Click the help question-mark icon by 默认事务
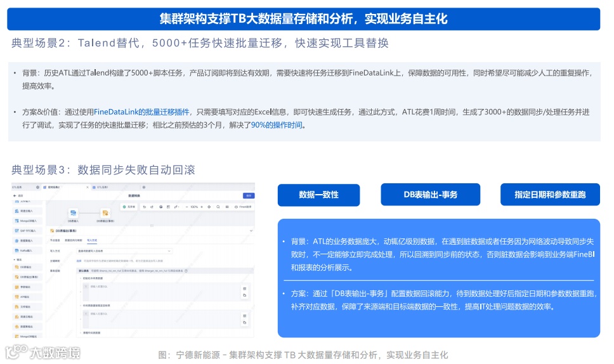The image size is (614, 364). (186, 270)
